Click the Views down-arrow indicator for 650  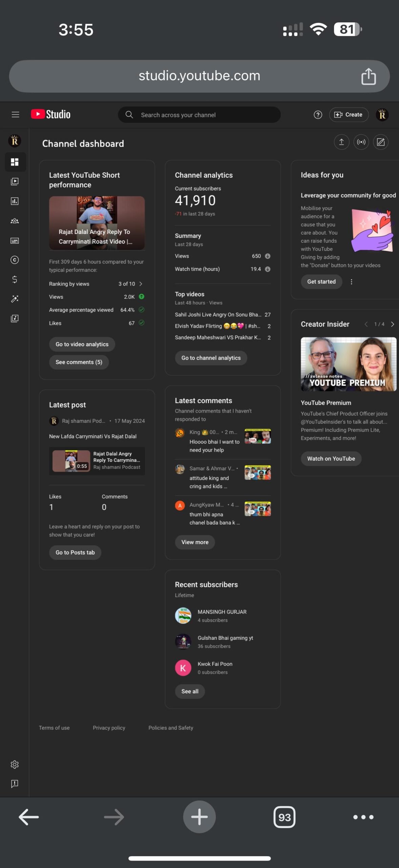pos(268,256)
